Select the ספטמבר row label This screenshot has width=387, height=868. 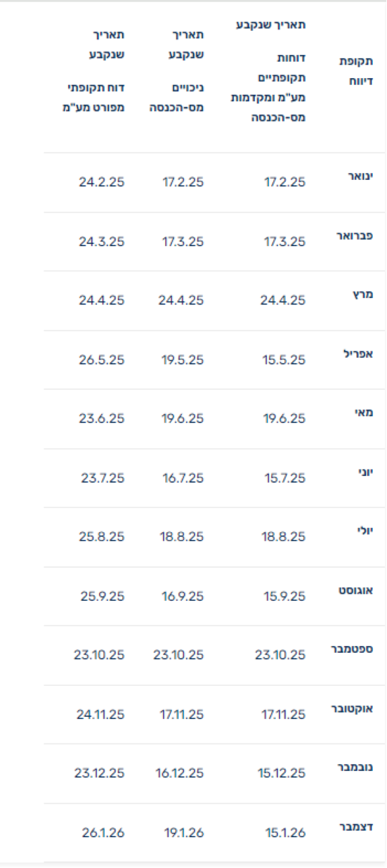pyautogui.click(x=355, y=650)
